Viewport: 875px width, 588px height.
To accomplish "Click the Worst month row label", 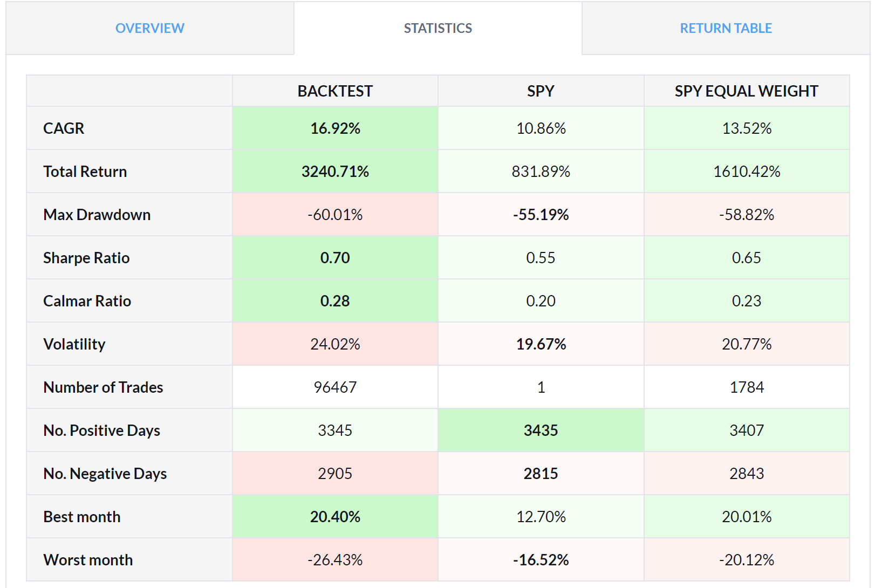I will pos(88,560).
